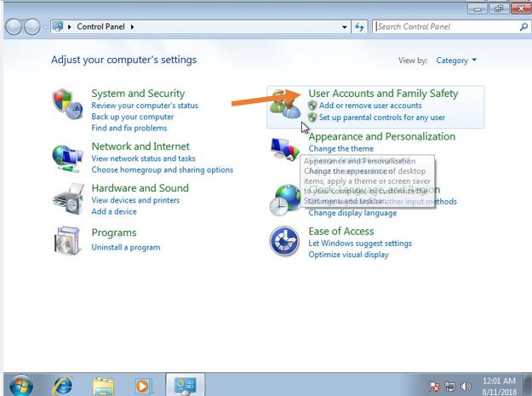Open the View by Category dropdown

click(456, 60)
